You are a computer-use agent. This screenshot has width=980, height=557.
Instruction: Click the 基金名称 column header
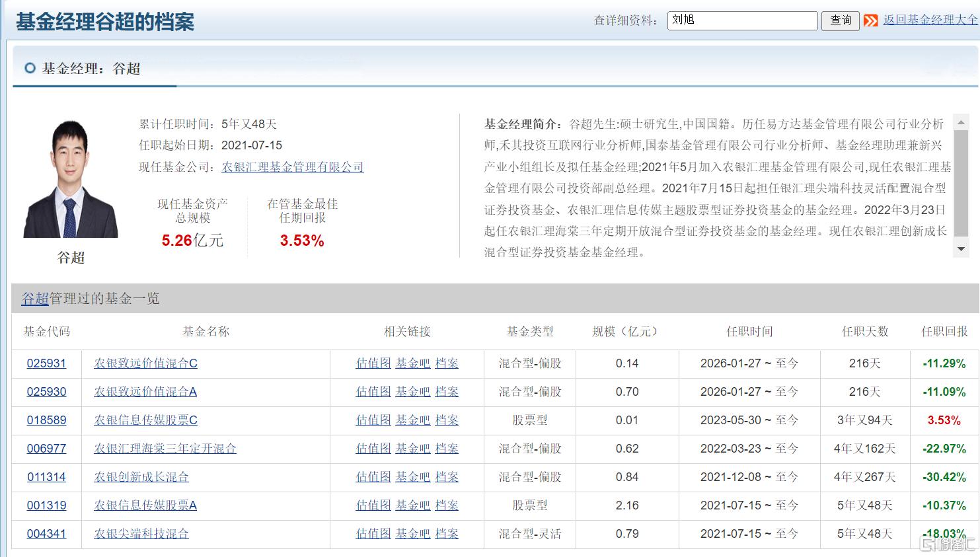[x=206, y=332]
